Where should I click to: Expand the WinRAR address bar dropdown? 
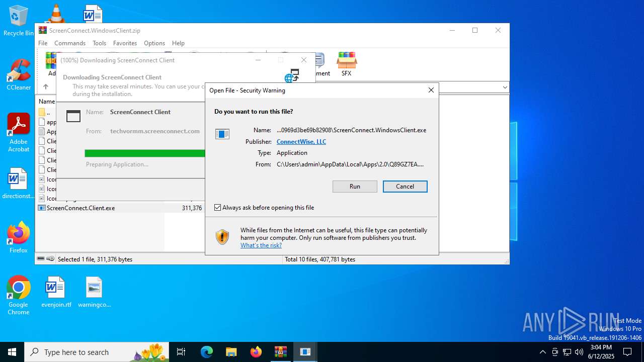coord(505,87)
